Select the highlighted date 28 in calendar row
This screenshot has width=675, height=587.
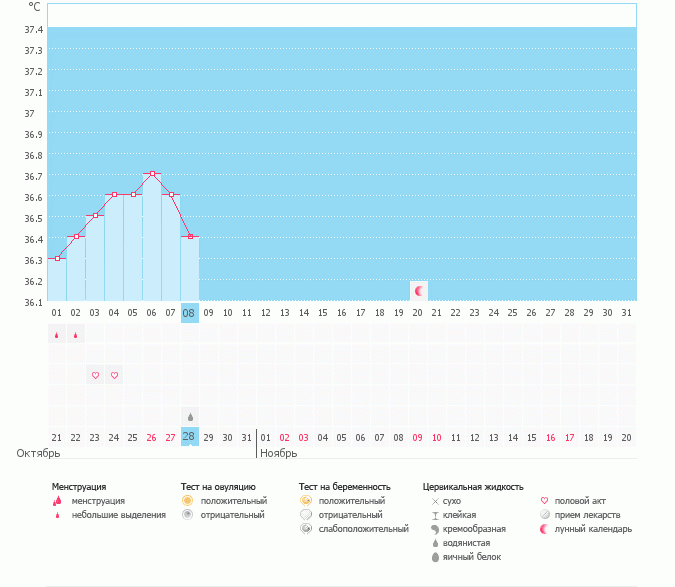190,437
